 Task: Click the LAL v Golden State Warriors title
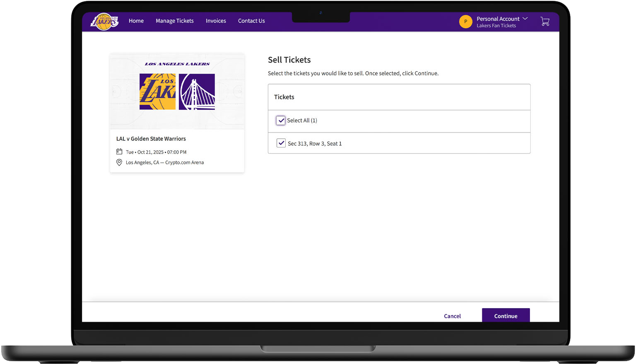click(151, 139)
